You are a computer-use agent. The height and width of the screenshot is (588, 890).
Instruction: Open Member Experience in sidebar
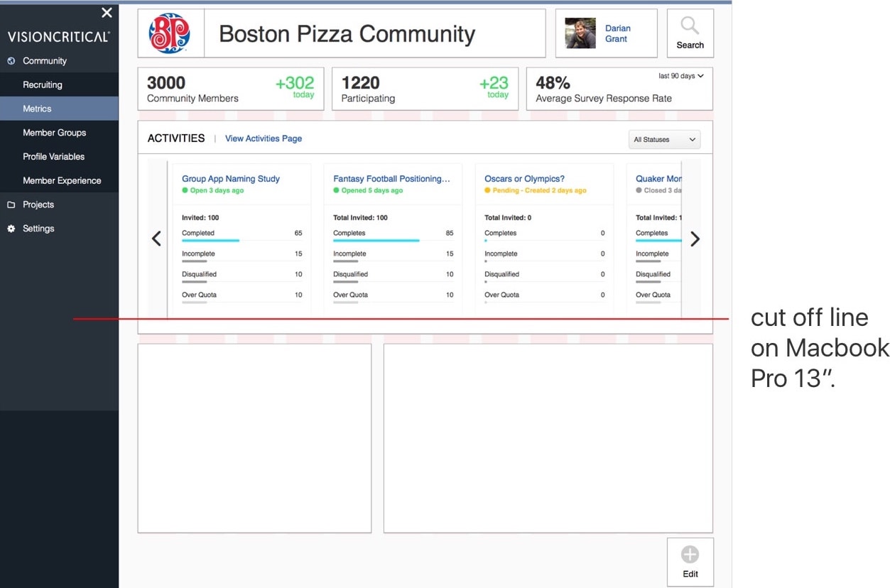click(59, 180)
